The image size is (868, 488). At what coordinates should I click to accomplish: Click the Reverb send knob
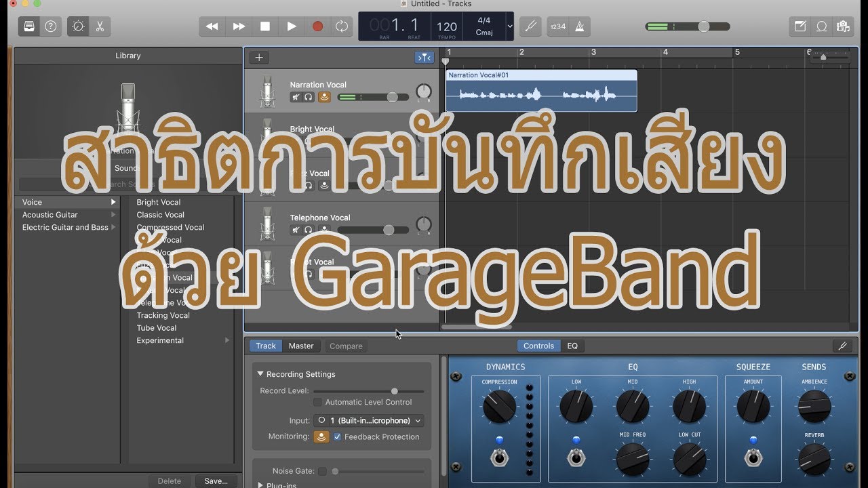[814, 459]
